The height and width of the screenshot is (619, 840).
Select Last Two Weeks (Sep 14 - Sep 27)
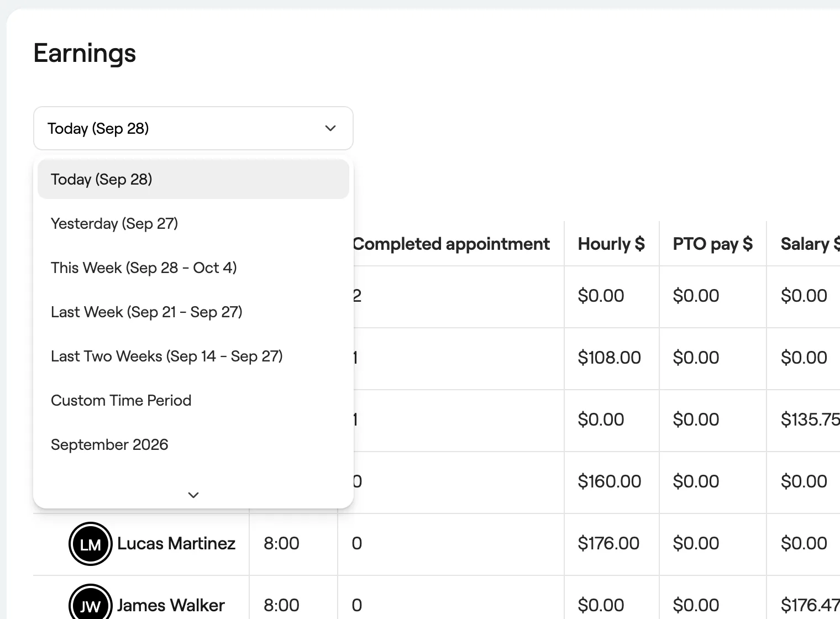click(193, 356)
